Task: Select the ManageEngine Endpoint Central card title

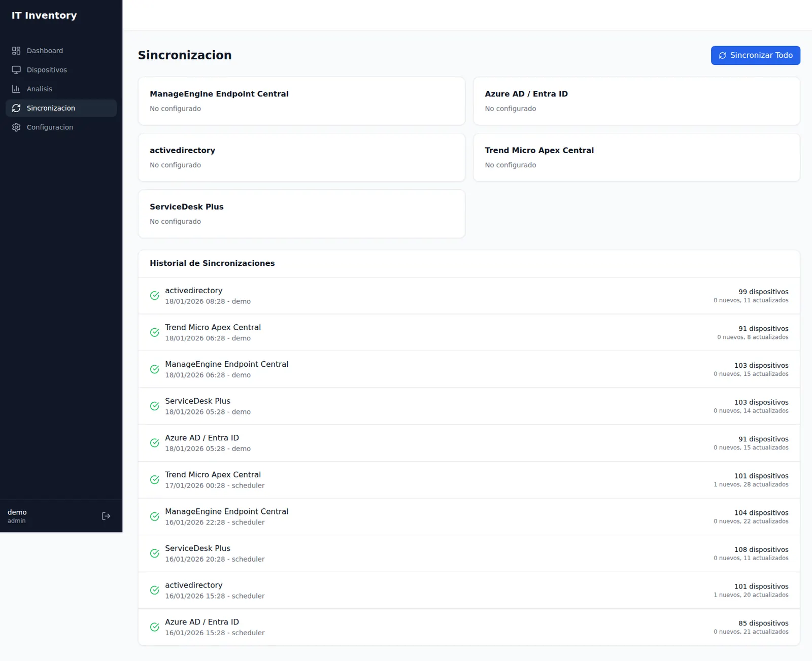Action: (219, 94)
